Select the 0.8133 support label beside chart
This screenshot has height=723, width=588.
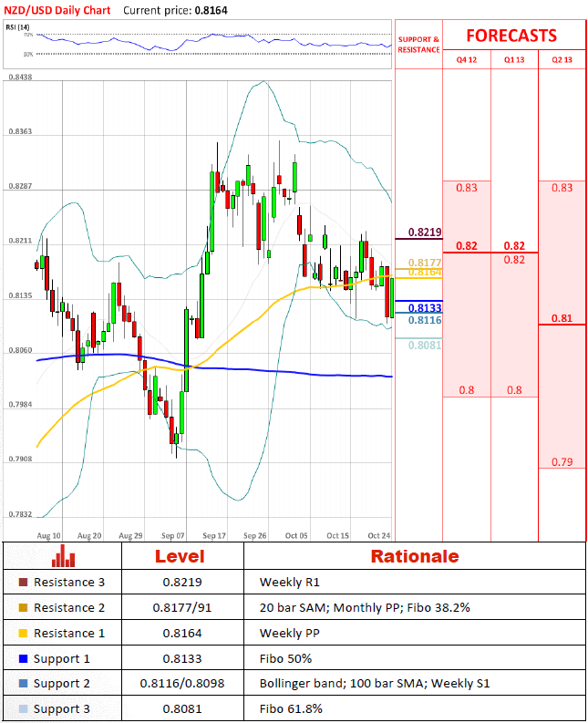pyautogui.click(x=425, y=308)
